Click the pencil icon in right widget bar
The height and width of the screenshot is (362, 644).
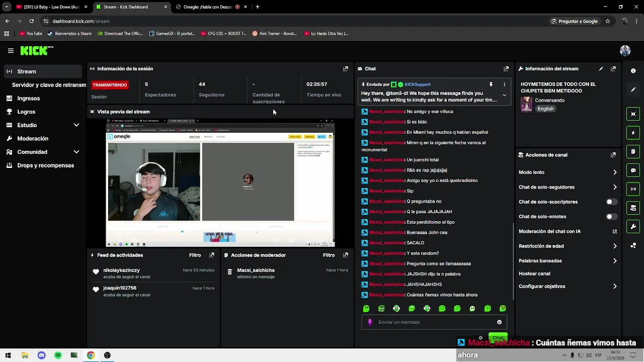pyautogui.click(x=633, y=89)
